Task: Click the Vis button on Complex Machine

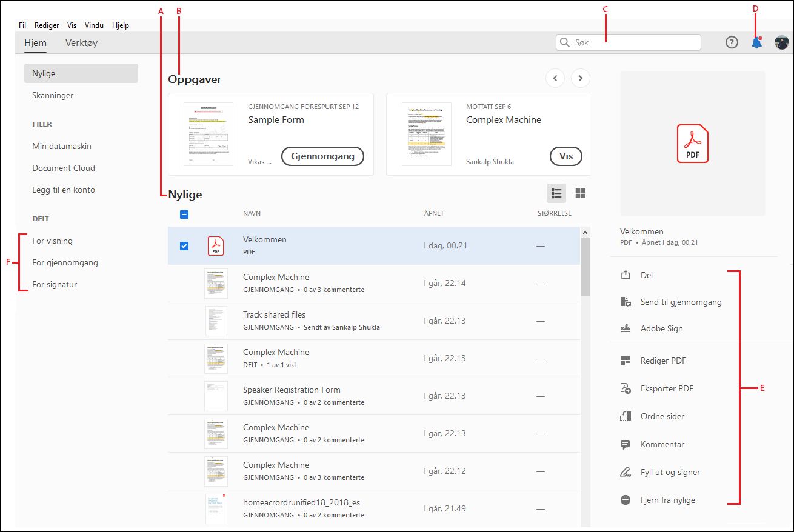Action: click(x=566, y=156)
